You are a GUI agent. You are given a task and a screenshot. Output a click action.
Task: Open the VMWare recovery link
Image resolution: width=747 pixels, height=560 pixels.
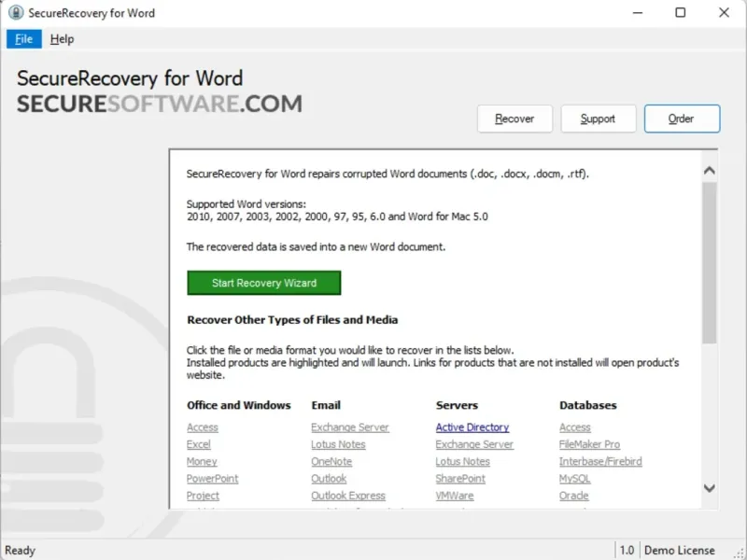coord(455,497)
